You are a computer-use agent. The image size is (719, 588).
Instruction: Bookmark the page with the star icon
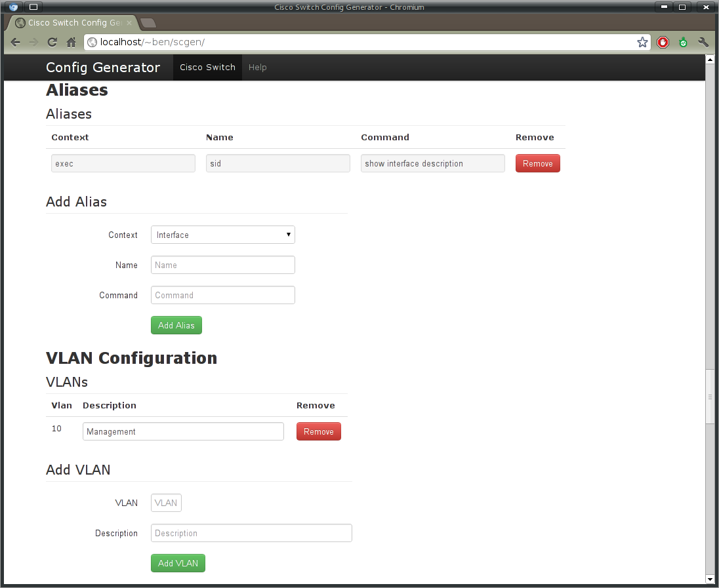click(x=642, y=42)
